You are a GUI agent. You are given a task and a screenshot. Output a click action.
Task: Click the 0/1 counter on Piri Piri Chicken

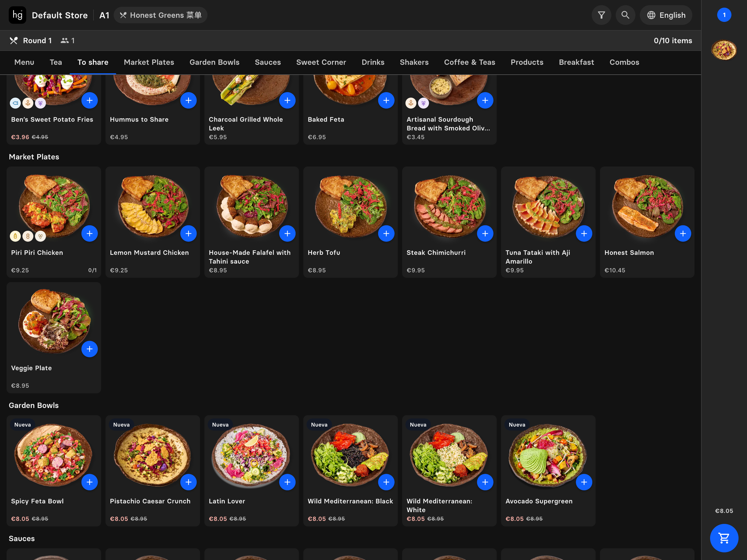click(x=92, y=270)
